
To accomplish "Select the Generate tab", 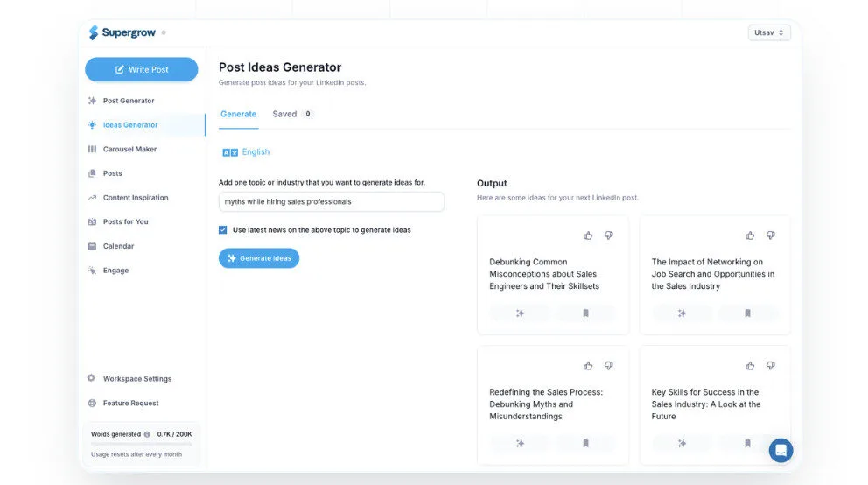I will 238,114.
